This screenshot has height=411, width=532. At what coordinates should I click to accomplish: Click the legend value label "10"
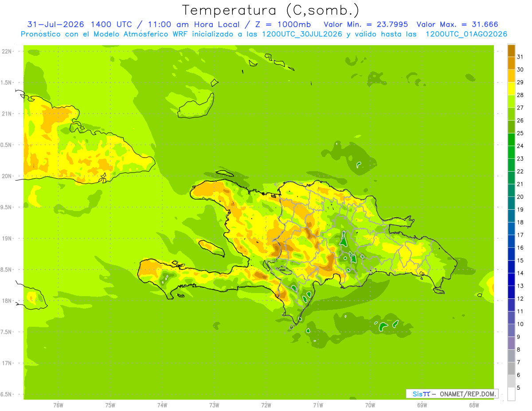[520, 324]
